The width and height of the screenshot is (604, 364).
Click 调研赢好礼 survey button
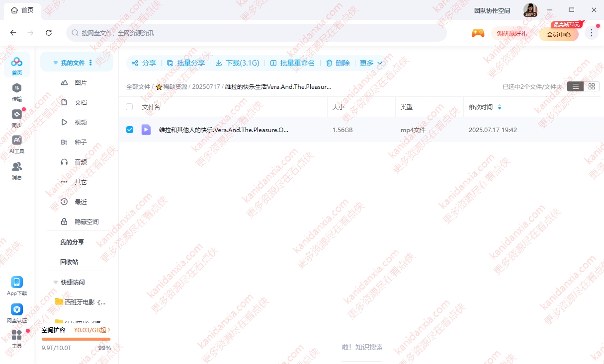click(x=512, y=33)
